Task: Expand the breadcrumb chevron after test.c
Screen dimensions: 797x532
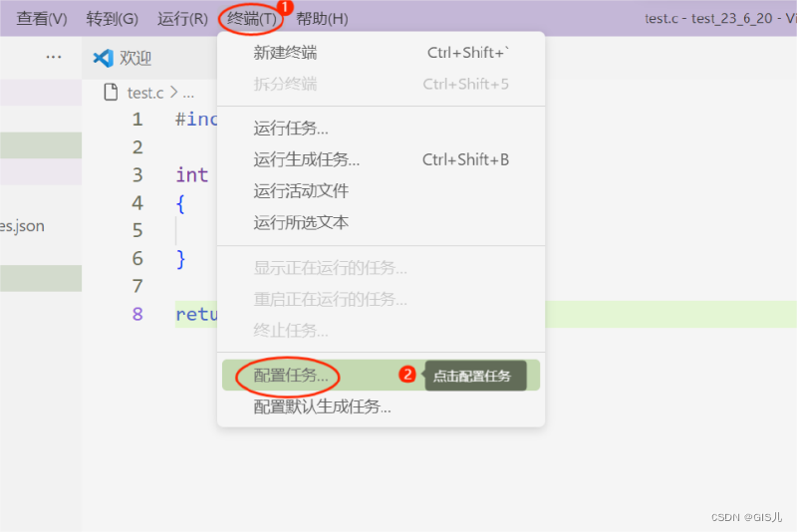Action: (x=173, y=92)
